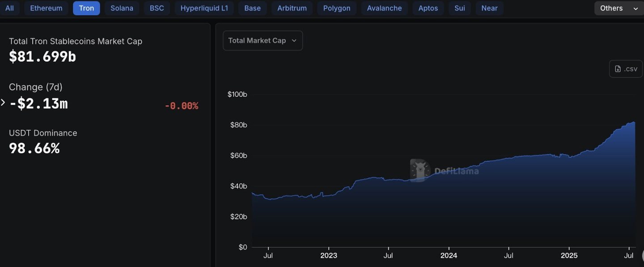Select the Aptos chain tab

click(x=428, y=8)
